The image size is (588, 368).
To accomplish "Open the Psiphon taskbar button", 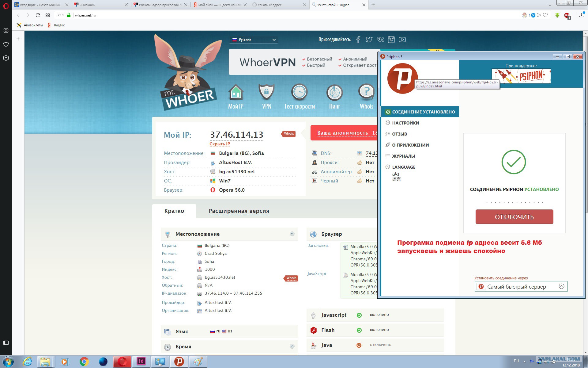I will coord(179,362).
